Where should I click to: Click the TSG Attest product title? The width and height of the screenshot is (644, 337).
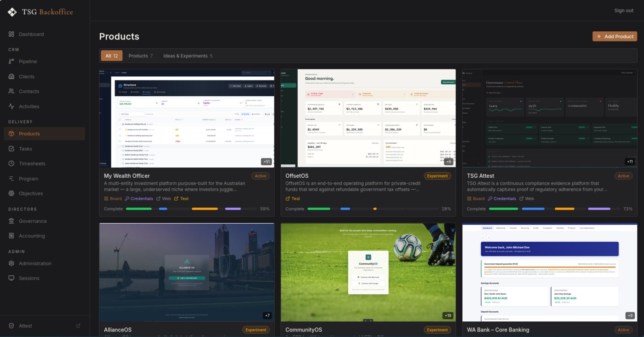pos(481,176)
